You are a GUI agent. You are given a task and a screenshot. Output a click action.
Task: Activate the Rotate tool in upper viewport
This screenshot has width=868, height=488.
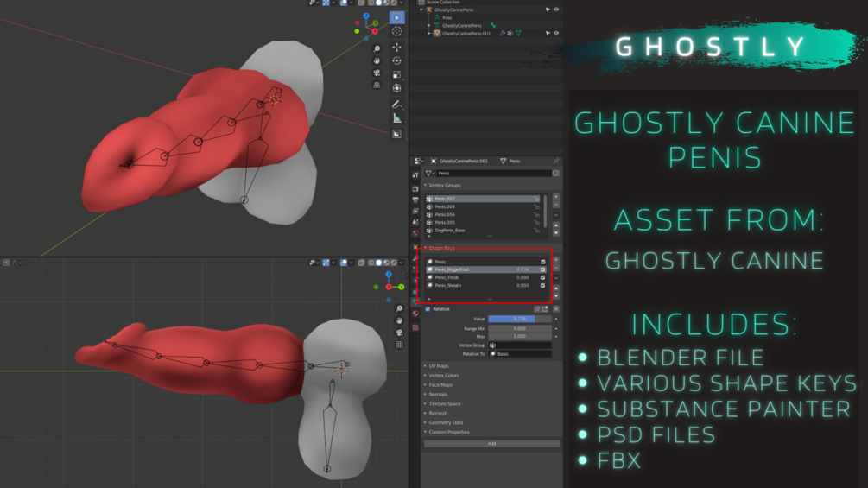pyautogui.click(x=397, y=60)
